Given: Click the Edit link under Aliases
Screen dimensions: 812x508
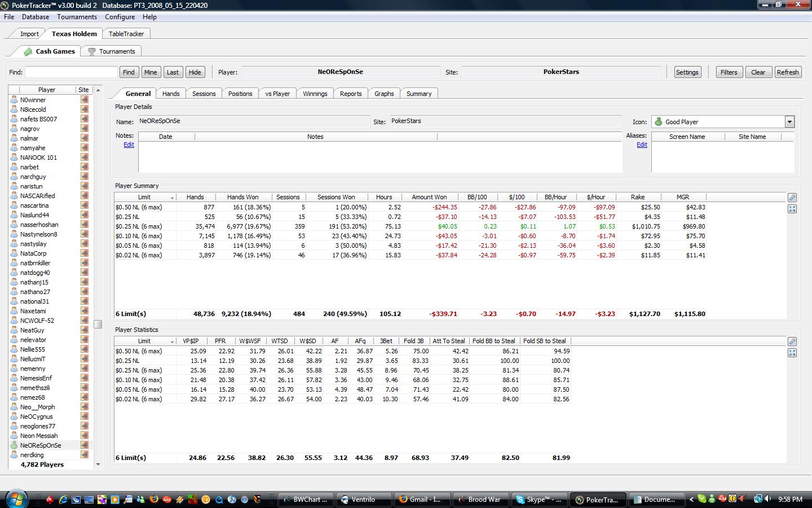Looking at the screenshot, I should tap(642, 144).
